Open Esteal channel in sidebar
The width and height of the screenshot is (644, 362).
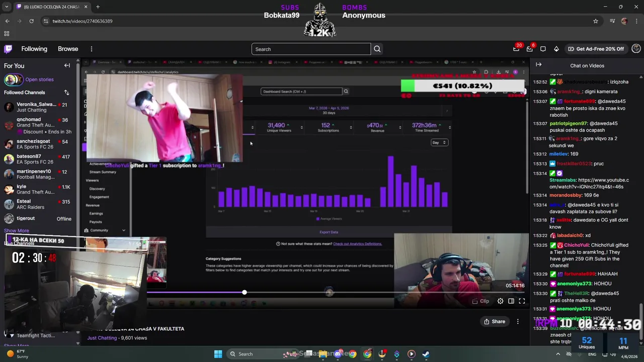pos(39,205)
